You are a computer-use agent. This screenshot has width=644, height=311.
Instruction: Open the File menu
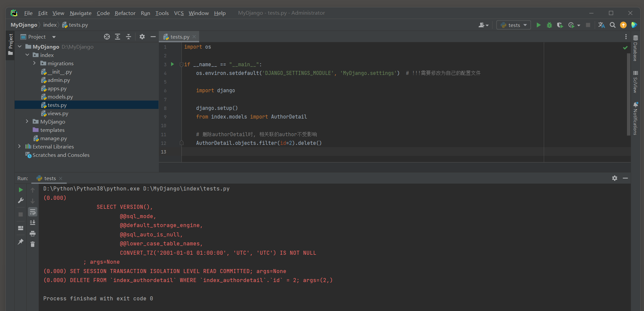(x=28, y=13)
